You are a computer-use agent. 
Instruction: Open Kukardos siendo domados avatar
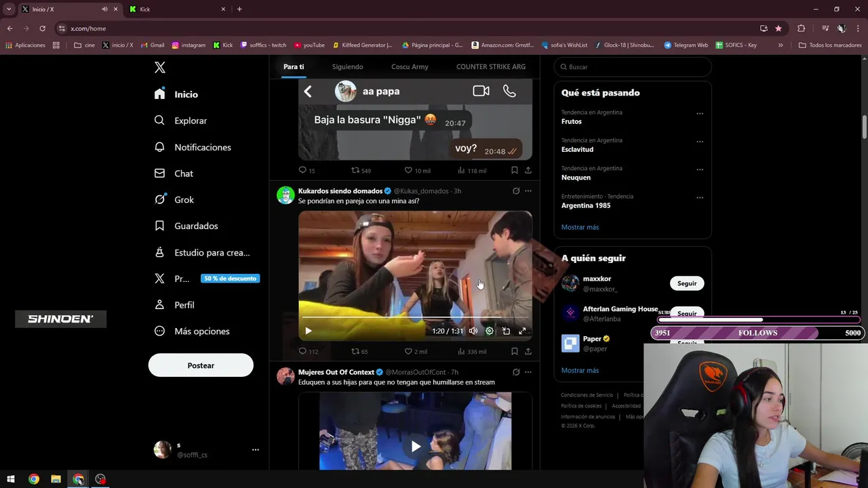coord(285,195)
